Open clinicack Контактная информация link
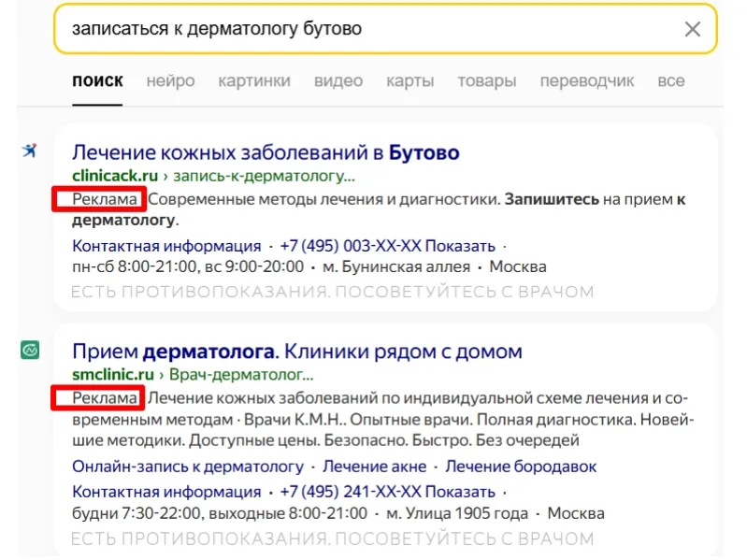Screen dimensions: 747x560 [x=166, y=246]
